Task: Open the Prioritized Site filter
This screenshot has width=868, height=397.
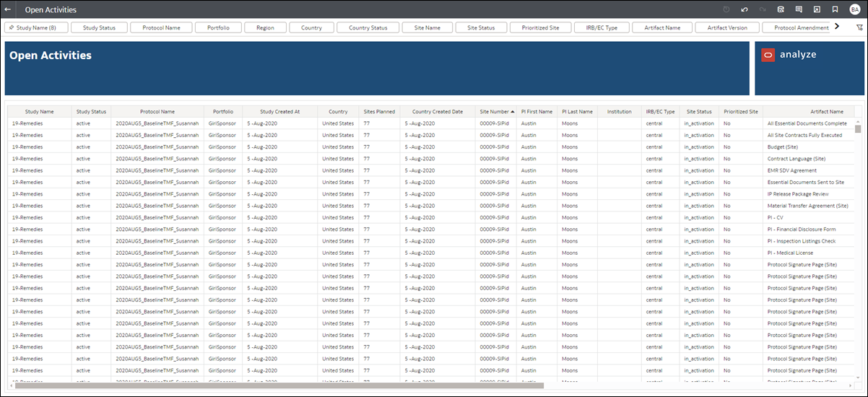Action: coord(539,27)
